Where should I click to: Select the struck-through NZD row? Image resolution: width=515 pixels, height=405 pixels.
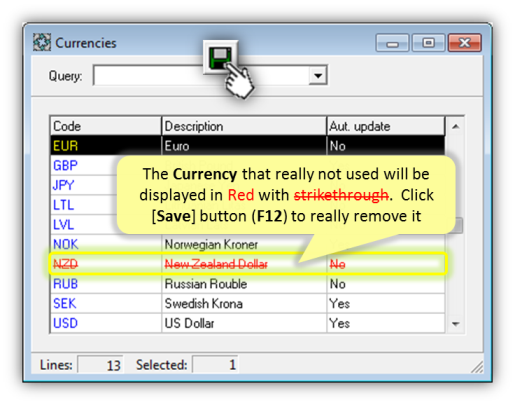click(x=247, y=264)
